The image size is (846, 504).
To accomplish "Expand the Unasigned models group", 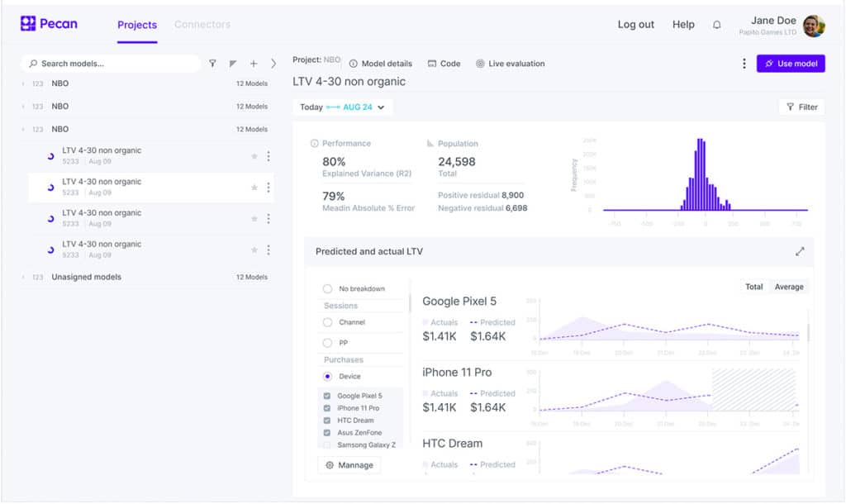I will pos(23,277).
